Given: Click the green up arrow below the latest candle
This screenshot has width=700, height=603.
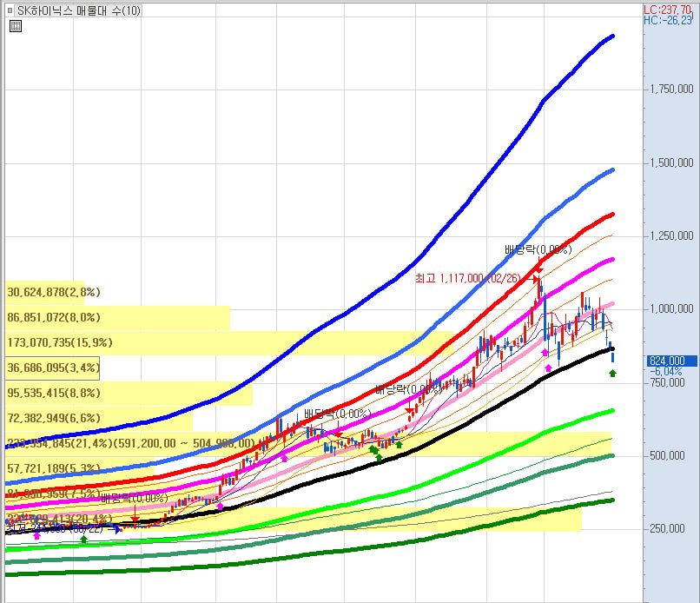Looking at the screenshot, I should point(612,374).
